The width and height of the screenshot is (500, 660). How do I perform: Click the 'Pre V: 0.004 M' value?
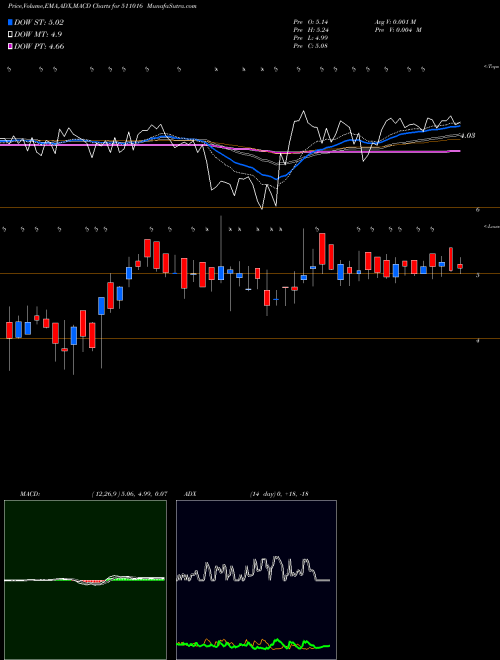[x=397, y=30]
